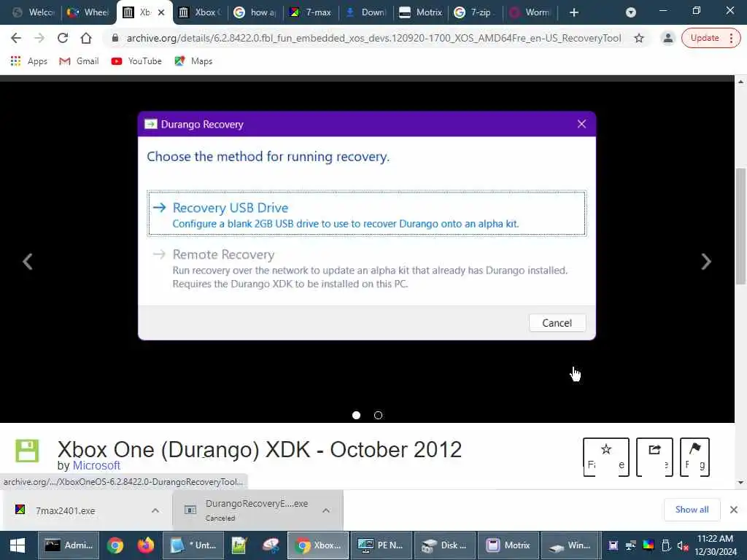Screen dimensions: 747x560
Task: Open a new browser tab
Action: pyautogui.click(x=574, y=12)
